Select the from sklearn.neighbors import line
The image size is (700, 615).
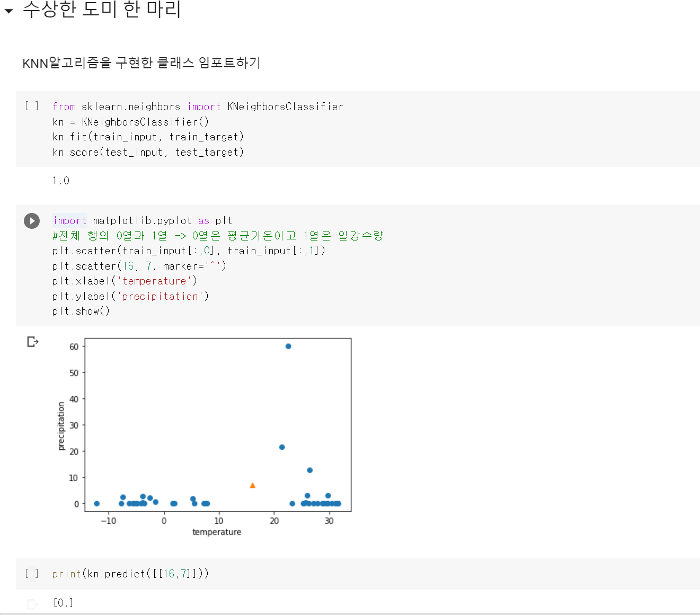click(198, 107)
